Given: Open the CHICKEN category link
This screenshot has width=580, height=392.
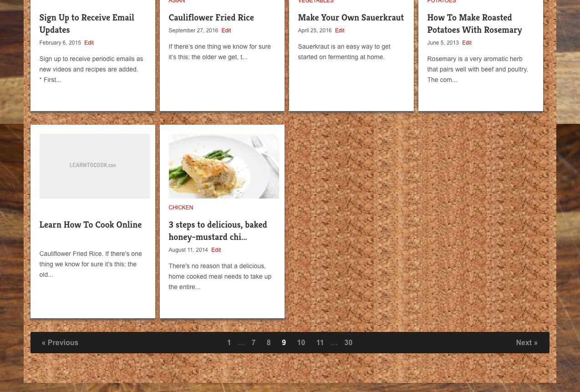Looking at the screenshot, I should 181,208.
